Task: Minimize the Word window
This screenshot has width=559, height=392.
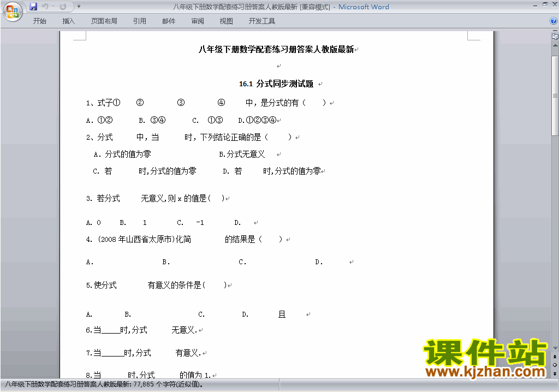Action: pyautogui.click(x=535, y=5)
